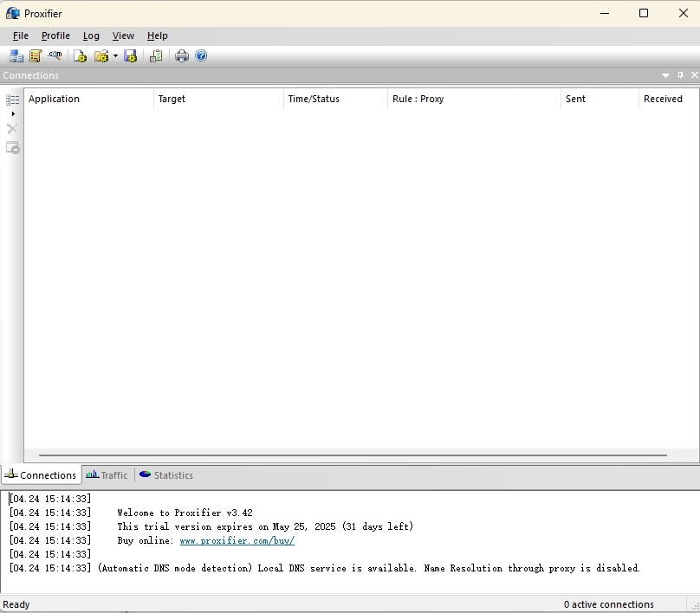Minimize the Proxifier window
This screenshot has width=700, height=613.
point(605,13)
